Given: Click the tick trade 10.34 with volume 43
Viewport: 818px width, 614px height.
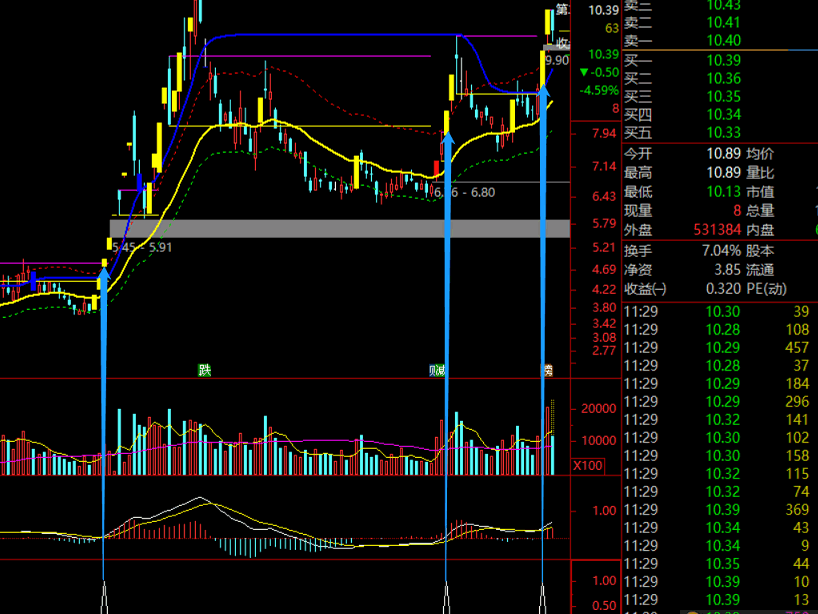Looking at the screenshot, I should pyautogui.click(x=716, y=527).
